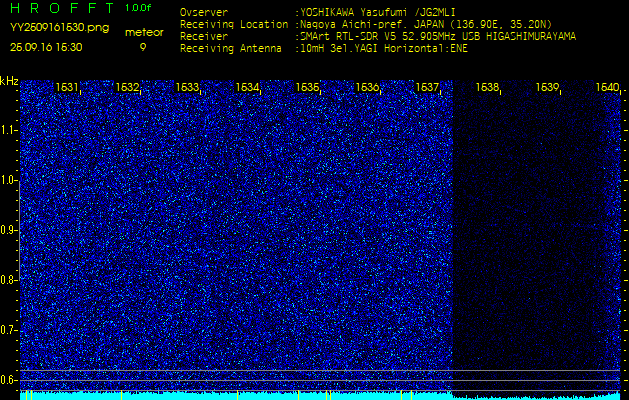The width and height of the screenshot is (629, 400).
Task: Click the 1.1 kHz frequency label
Action: pyautogui.click(x=9, y=131)
